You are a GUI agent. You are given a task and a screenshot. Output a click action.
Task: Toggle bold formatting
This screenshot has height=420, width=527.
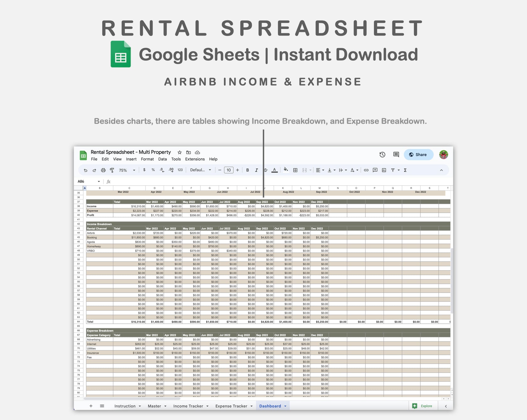click(248, 170)
